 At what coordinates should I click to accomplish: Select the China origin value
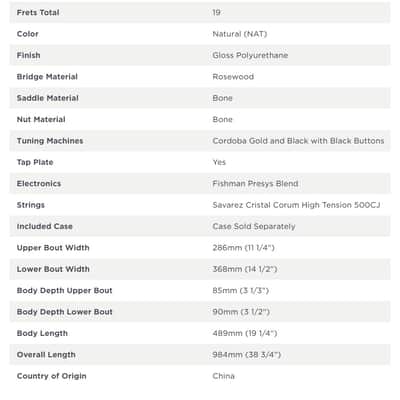pos(223,376)
